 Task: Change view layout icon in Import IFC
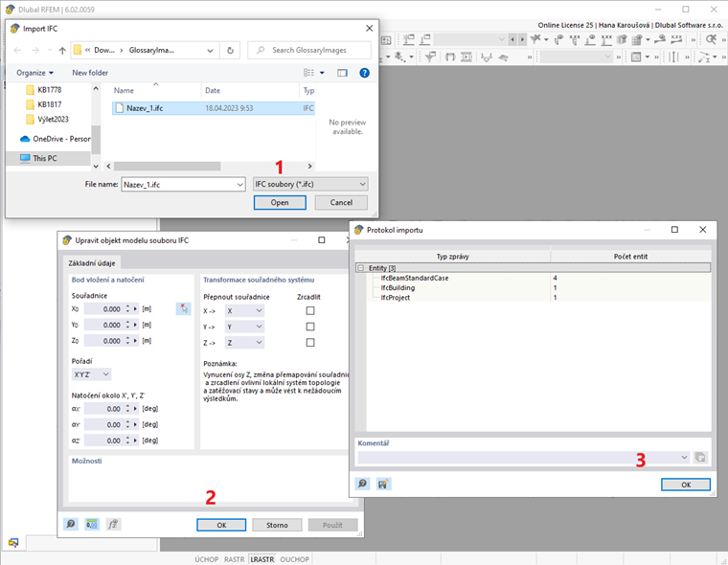point(308,73)
